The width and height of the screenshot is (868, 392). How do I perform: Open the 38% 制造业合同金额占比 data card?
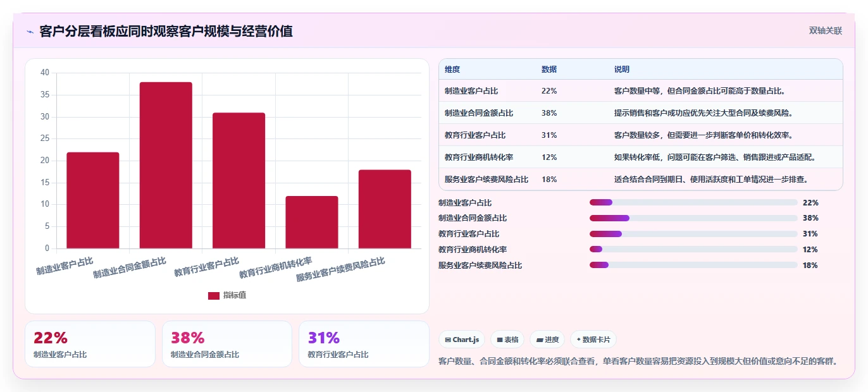pyautogui.click(x=227, y=344)
